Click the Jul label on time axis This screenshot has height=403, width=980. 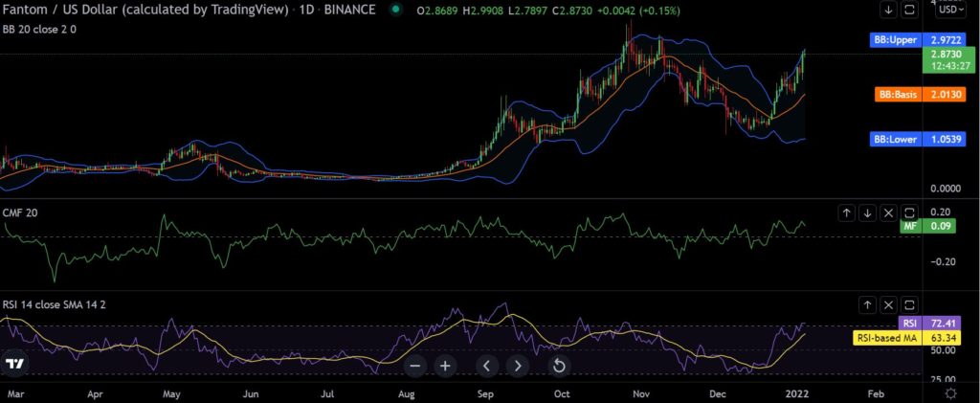click(328, 394)
